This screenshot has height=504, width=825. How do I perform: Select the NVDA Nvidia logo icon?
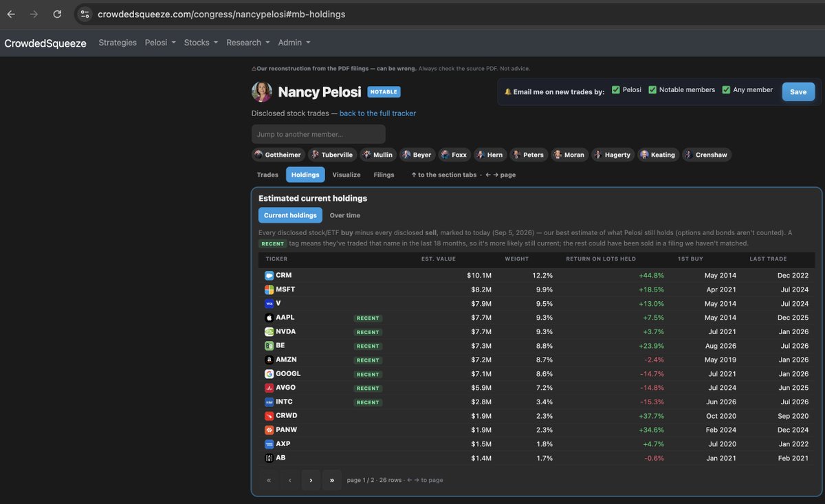click(269, 331)
